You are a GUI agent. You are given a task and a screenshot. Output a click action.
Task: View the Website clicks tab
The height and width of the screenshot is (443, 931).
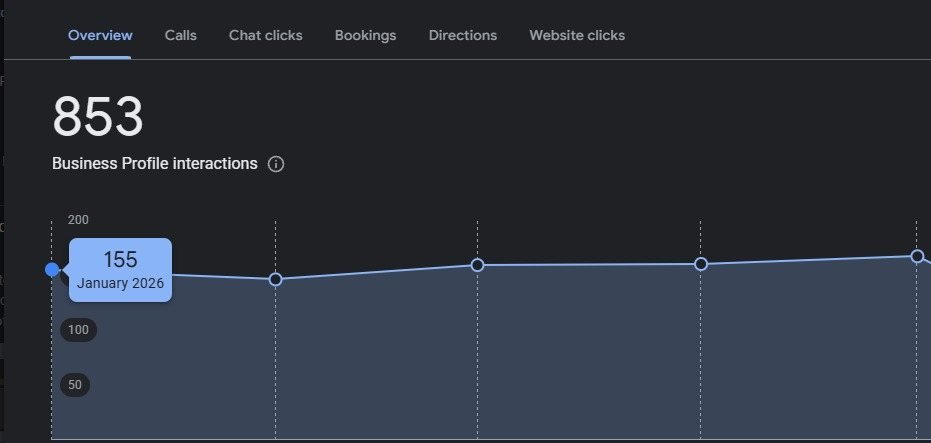tap(577, 36)
